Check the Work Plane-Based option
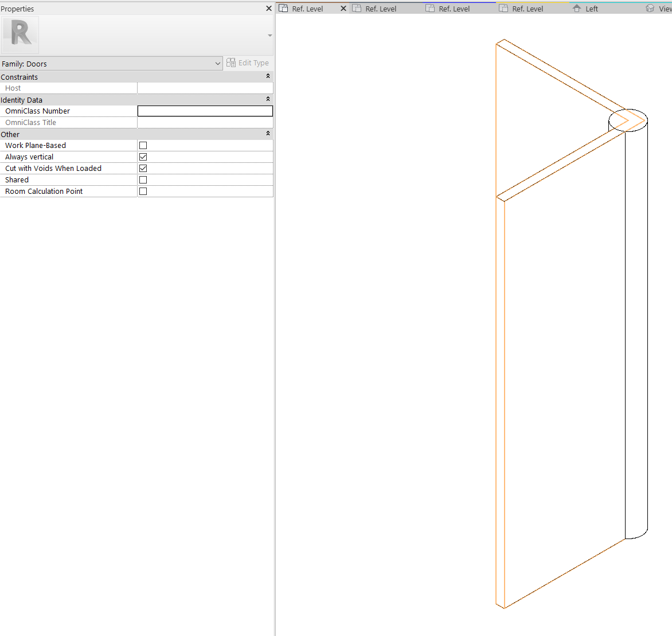The width and height of the screenshot is (672, 636). tap(143, 145)
